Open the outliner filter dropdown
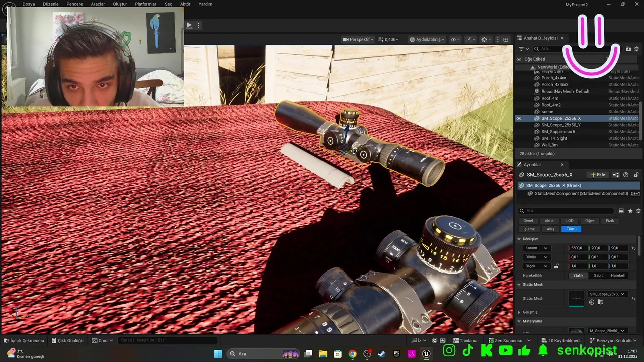Screen dimensions: 644x362 [x=524, y=49]
